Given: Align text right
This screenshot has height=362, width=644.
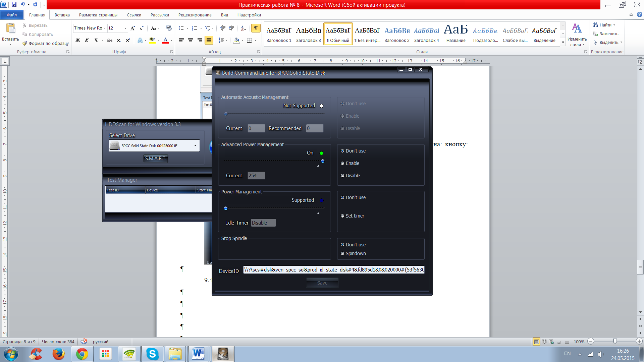Looking at the screenshot, I should pyautogui.click(x=200, y=40).
